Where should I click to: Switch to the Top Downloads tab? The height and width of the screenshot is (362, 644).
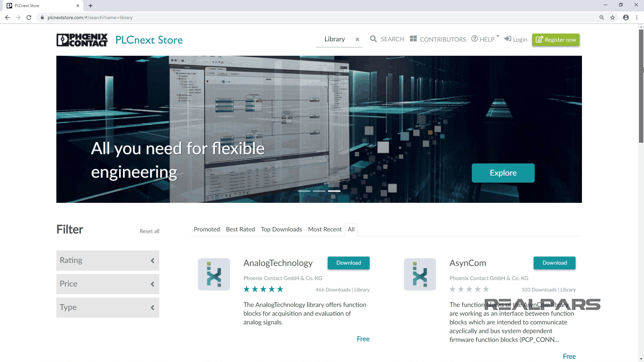pyautogui.click(x=281, y=229)
